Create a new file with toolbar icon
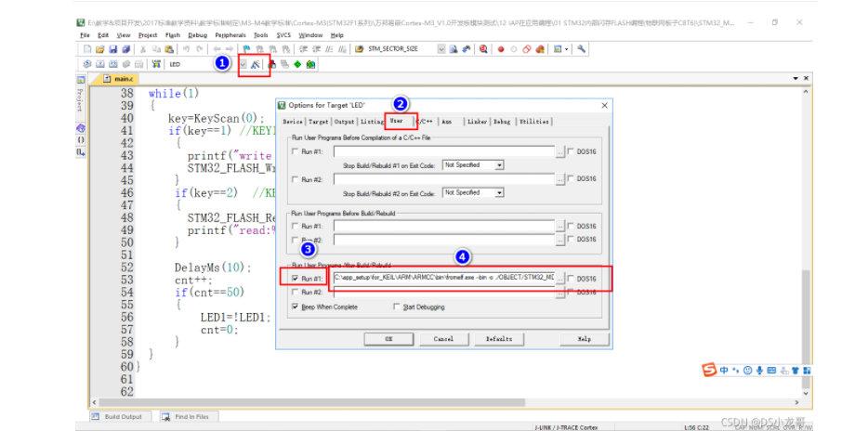The height and width of the screenshot is (431, 868). point(87,48)
